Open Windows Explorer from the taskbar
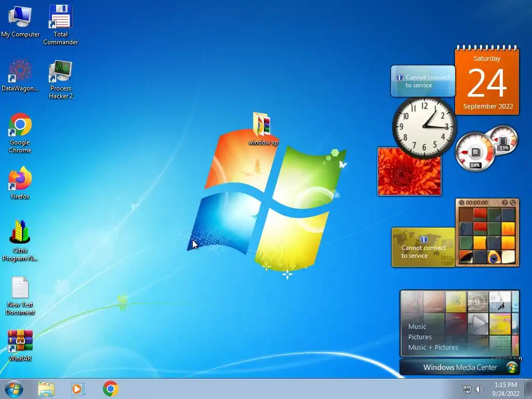 pyautogui.click(x=46, y=389)
